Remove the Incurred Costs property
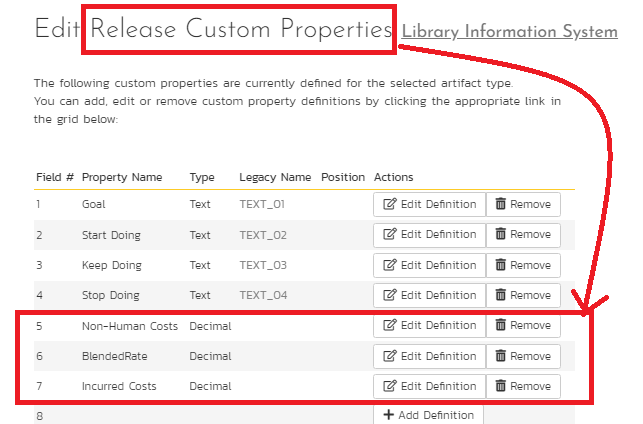This screenshot has height=424, width=643. click(x=523, y=386)
